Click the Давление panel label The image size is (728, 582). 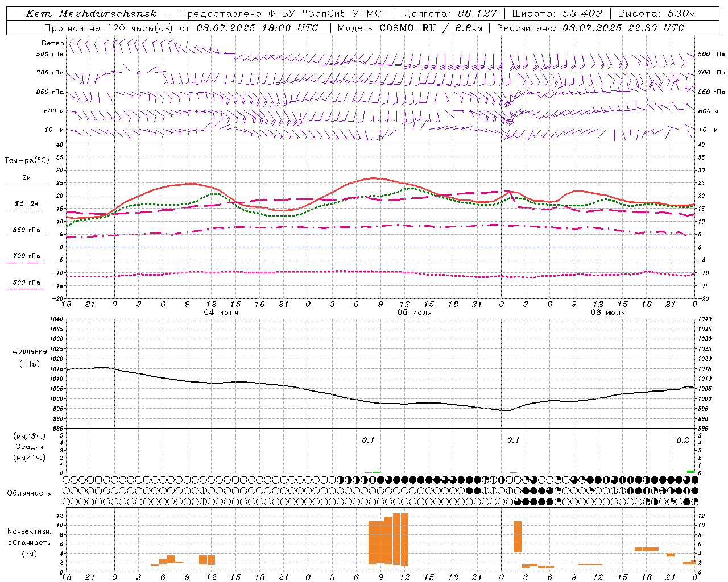tap(30, 351)
